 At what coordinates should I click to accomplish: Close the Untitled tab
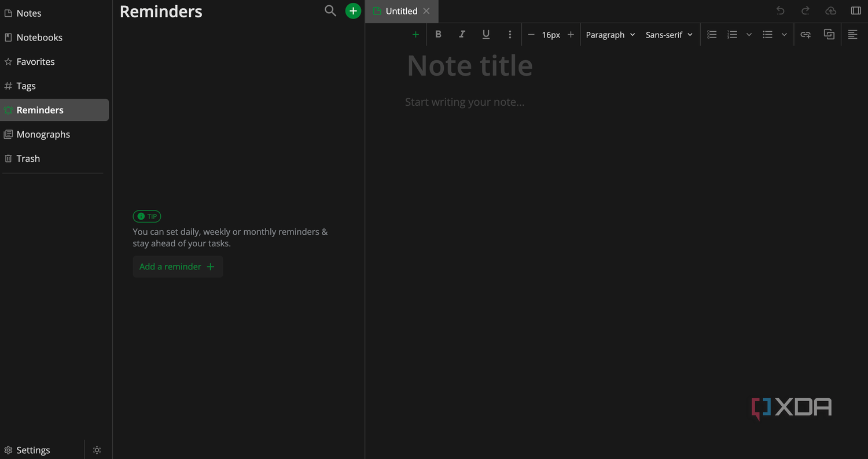426,11
